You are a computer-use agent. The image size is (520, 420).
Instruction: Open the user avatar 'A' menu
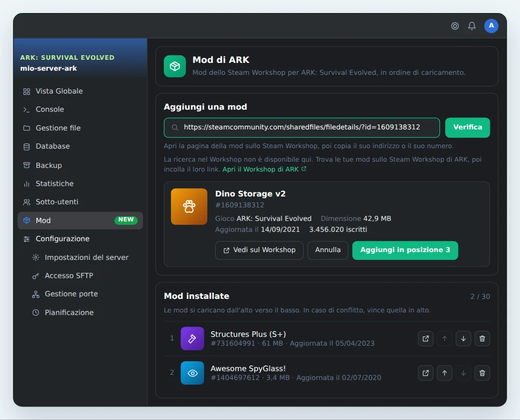click(x=491, y=26)
